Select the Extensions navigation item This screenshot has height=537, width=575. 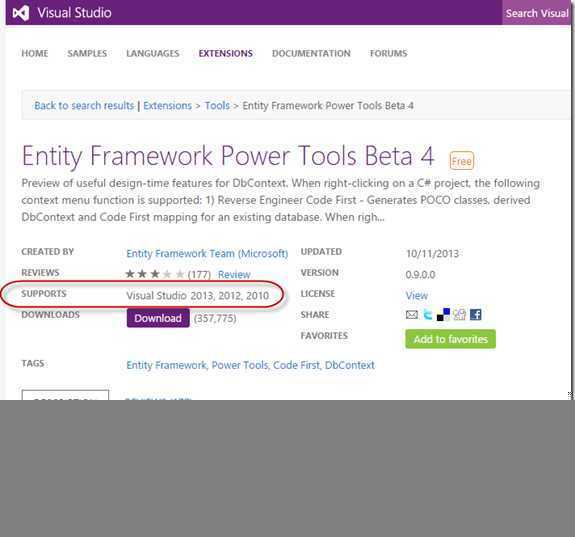tap(226, 54)
